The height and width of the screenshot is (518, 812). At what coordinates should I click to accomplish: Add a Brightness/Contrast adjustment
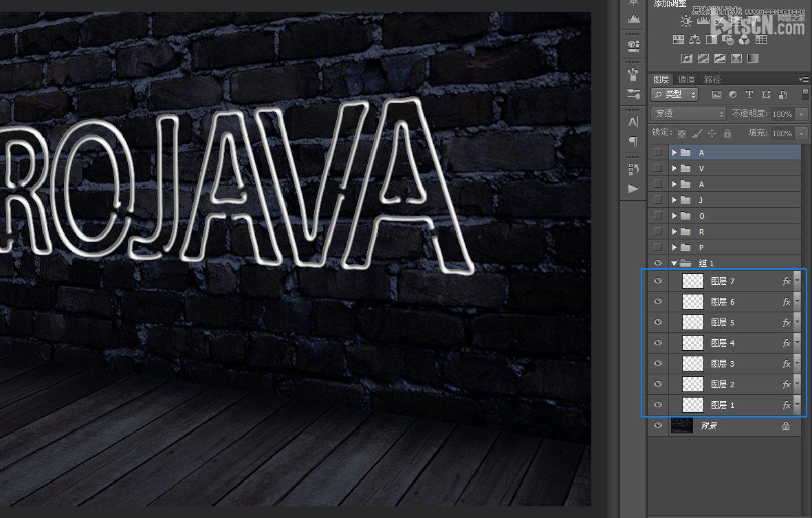(x=686, y=21)
